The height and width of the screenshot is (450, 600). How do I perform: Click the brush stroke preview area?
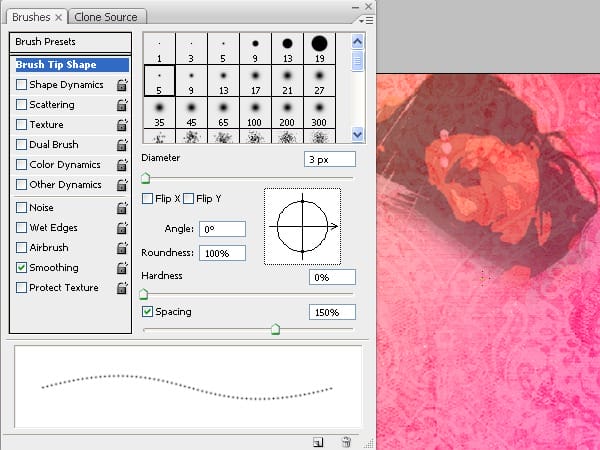188,387
